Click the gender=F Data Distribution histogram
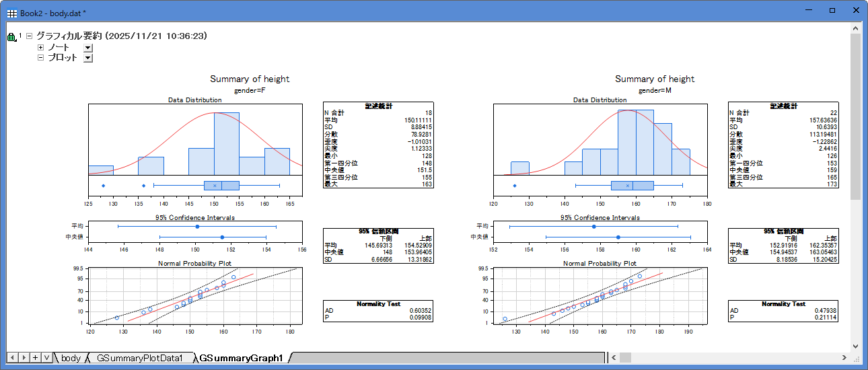This screenshot has height=370, width=868. click(x=195, y=140)
